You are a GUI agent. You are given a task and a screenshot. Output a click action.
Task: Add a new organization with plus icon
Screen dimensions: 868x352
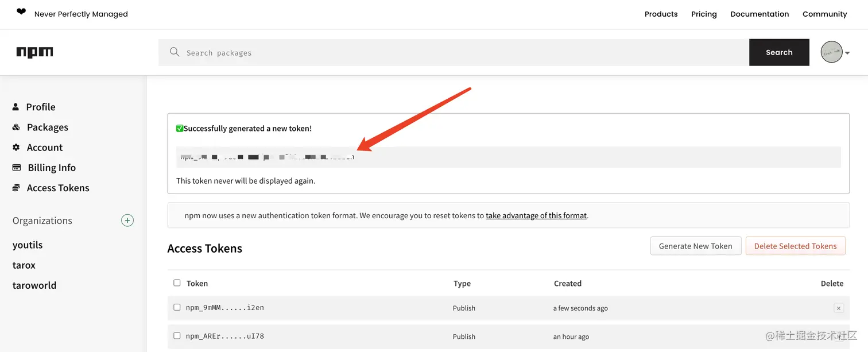click(127, 221)
